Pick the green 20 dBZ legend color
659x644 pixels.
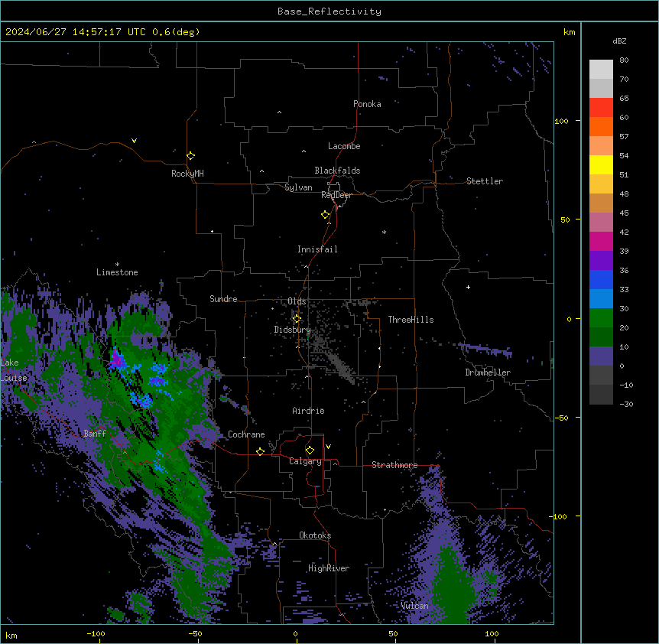[x=601, y=318]
